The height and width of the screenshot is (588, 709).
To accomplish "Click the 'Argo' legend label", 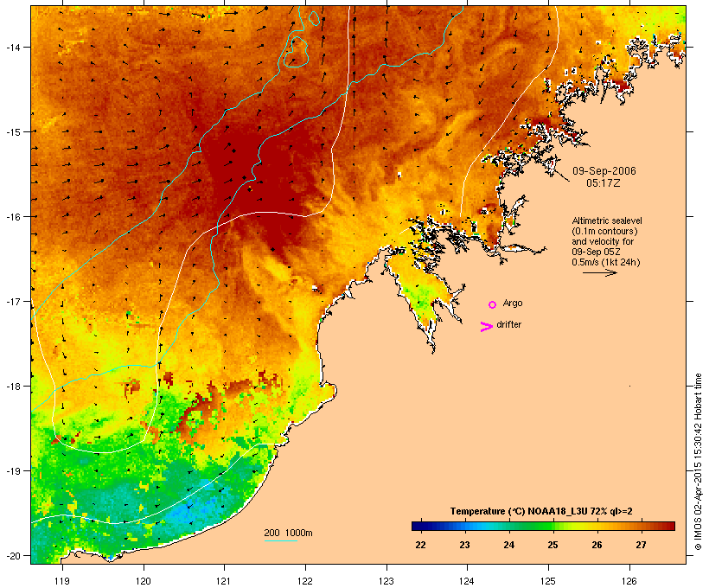I will pos(513,303).
